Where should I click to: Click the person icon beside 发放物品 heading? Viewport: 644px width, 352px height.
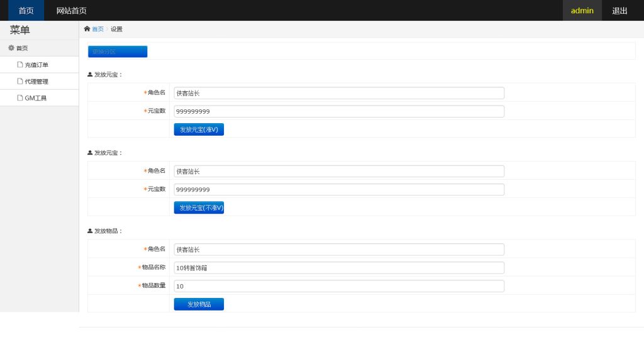click(x=90, y=231)
